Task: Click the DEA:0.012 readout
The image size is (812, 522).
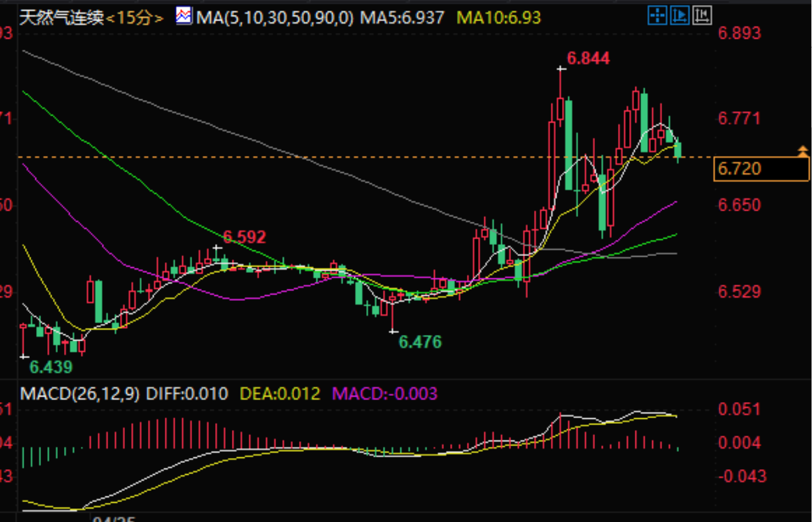Action: 280,393
